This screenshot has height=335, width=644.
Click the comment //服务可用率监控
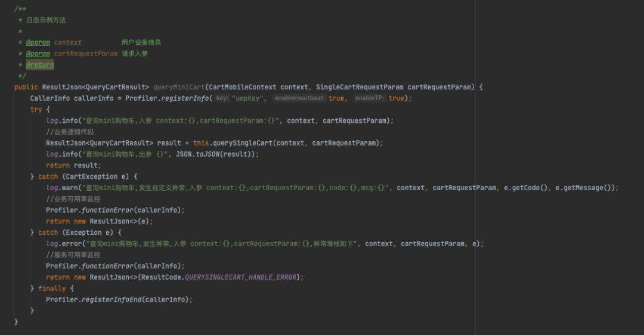coord(73,255)
